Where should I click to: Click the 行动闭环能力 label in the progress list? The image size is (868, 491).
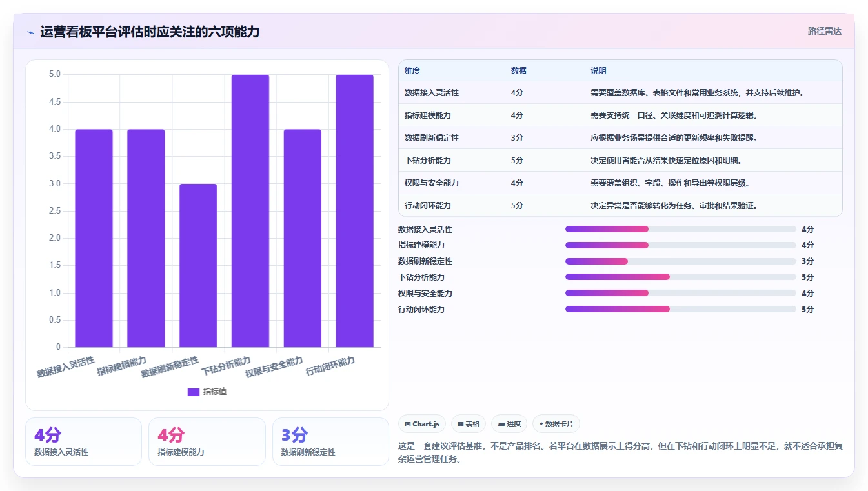421,309
